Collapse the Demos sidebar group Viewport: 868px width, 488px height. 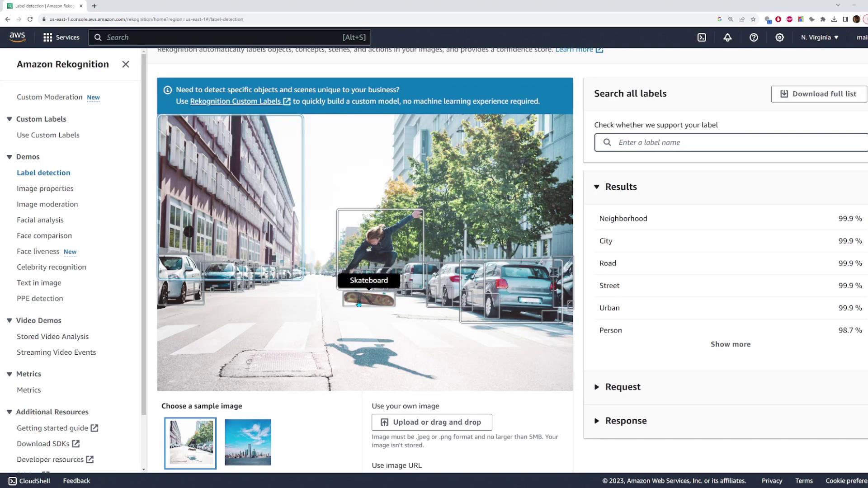point(9,157)
